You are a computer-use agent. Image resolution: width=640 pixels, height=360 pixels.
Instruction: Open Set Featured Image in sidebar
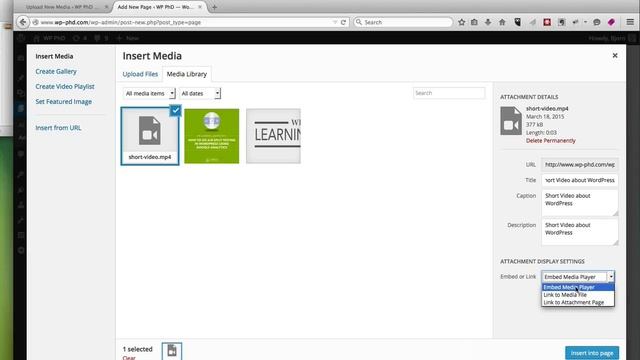63,102
